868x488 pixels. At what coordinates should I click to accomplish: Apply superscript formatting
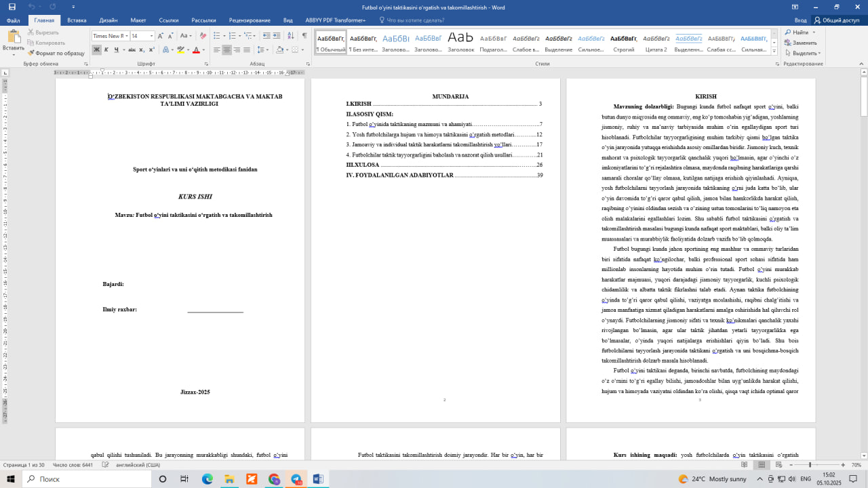(151, 49)
